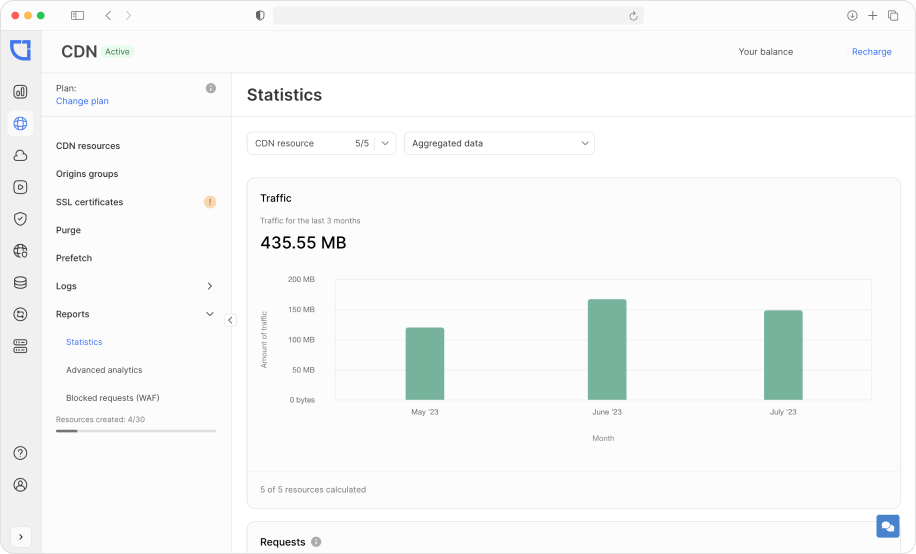Select the CDN globe sidebar icon
Viewport: 916px width, 554px height.
pyautogui.click(x=20, y=123)
